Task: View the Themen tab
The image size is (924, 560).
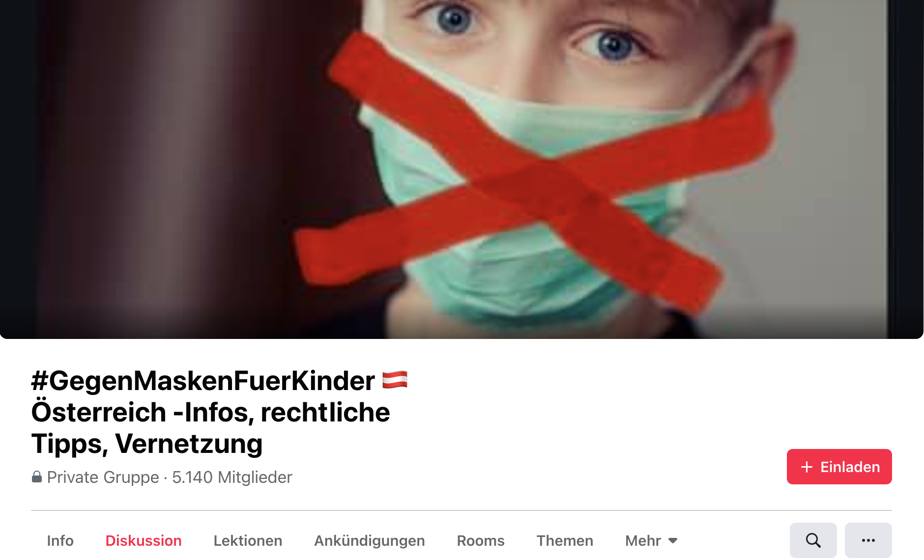Action: [565, 540]
